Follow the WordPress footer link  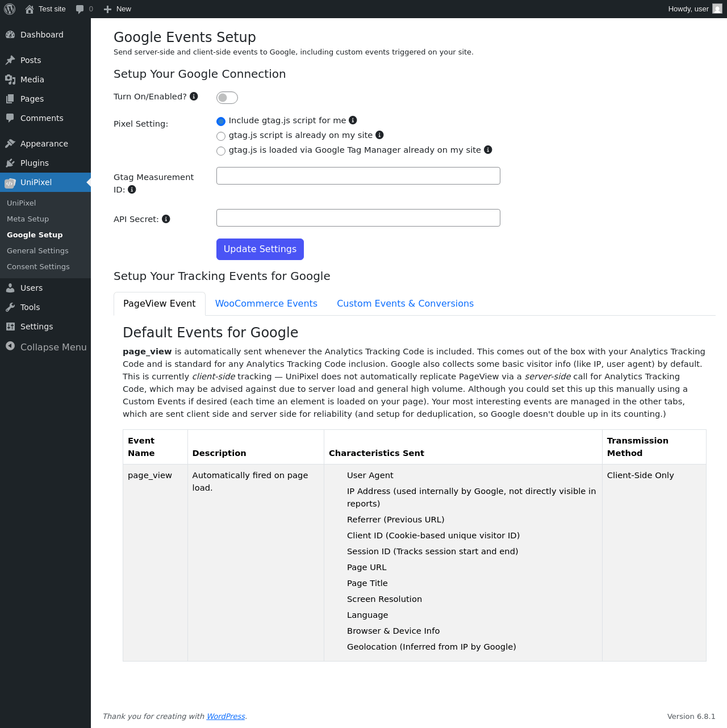pos(225,716)
